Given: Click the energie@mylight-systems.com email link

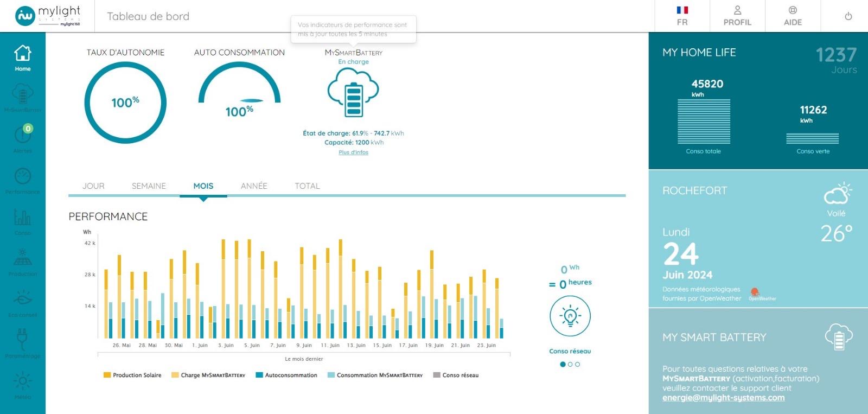Looking at the screenshot, I should (723, 398).
